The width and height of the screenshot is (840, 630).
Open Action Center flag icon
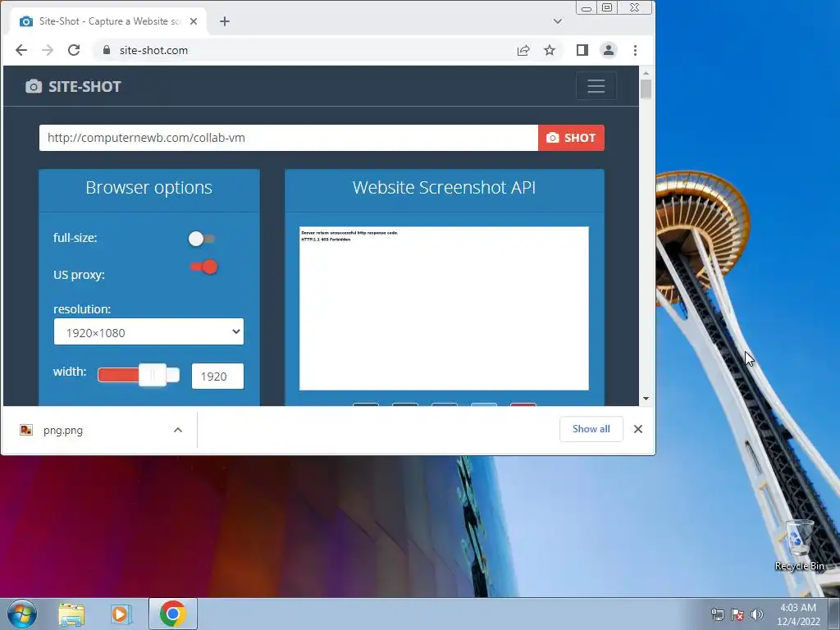click(737, 614)
